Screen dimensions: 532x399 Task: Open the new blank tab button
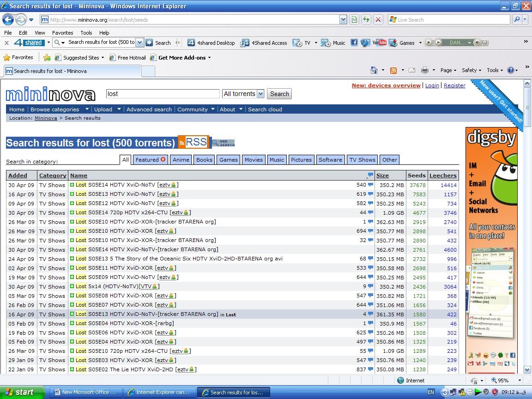coord(148,71)
